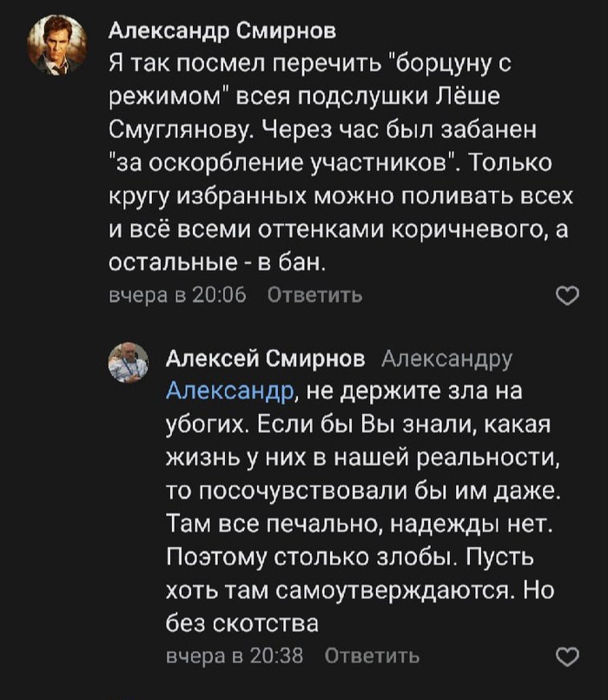
Task: Click the blue 'Александр' mention in the reply
Action: coord(231,391)
